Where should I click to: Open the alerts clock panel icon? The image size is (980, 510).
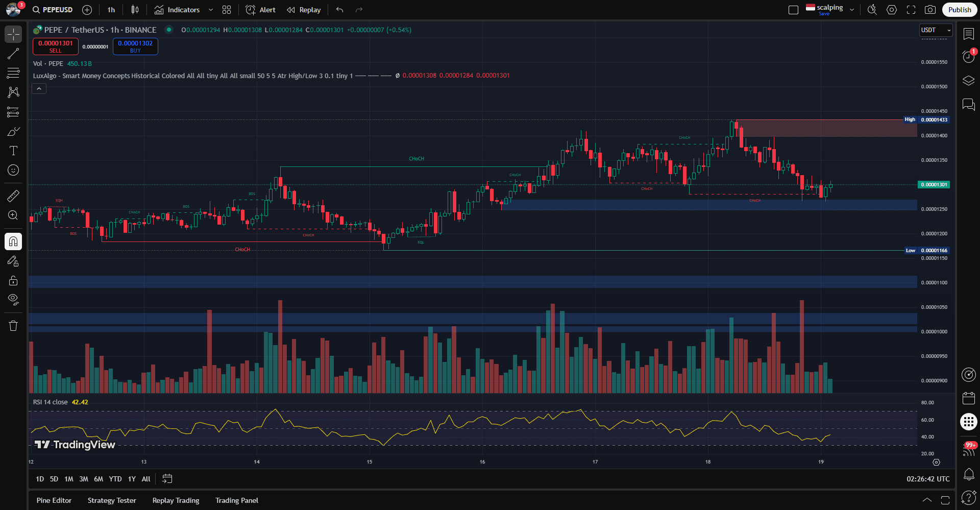pyautogui.click(x=968, y=57)
